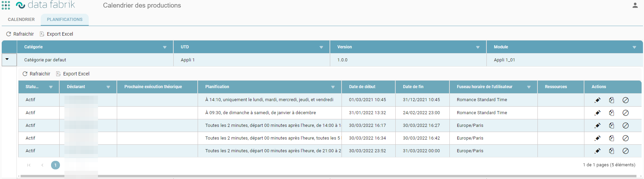The image size is (644, 179).
Task: Click the data fabrik logo
Action: (46, 5)
